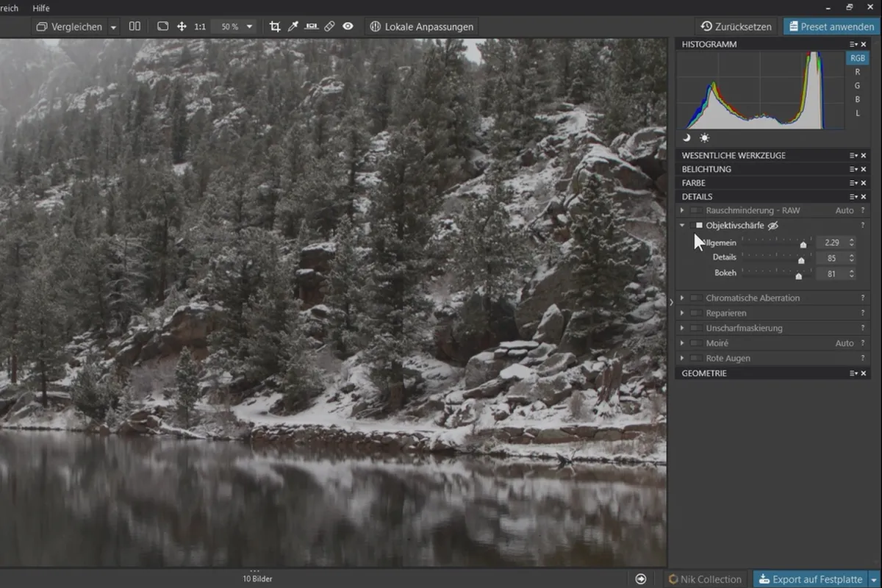Click Zurücksetzen to reset settings
Screen dimensions: 882x588
pyautogui.click(x=736, y=26)
